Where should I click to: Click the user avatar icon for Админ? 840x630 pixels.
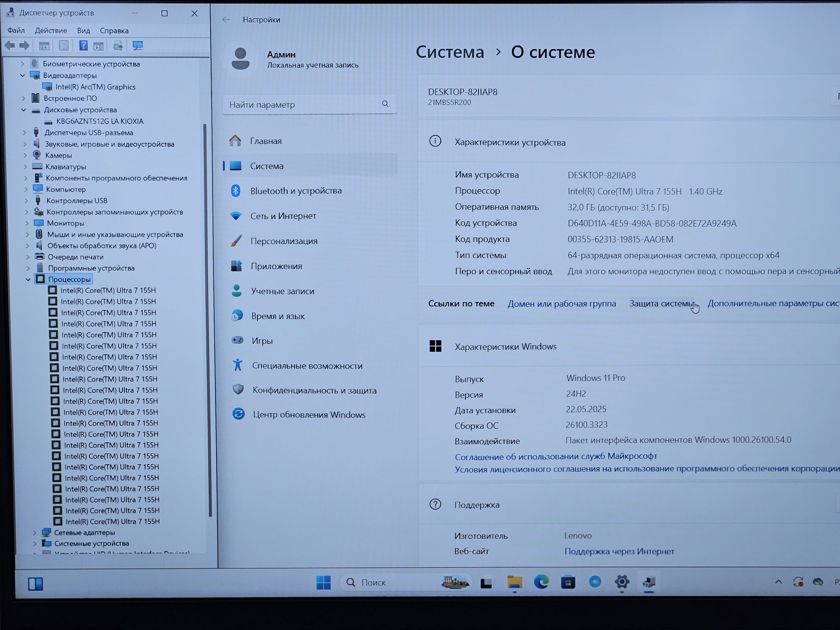tap(241, 59)
